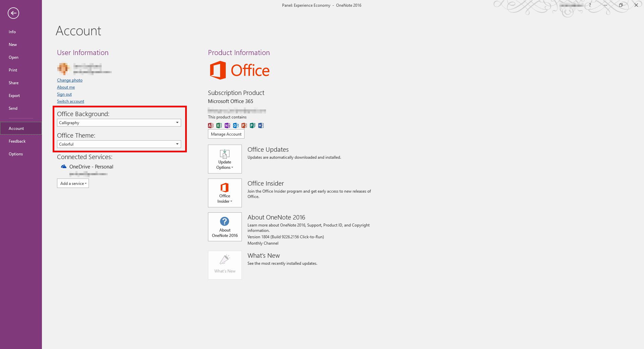Click the back arrow to exit Backstage
The image size is (644, 349).
(x=13, y=13)
